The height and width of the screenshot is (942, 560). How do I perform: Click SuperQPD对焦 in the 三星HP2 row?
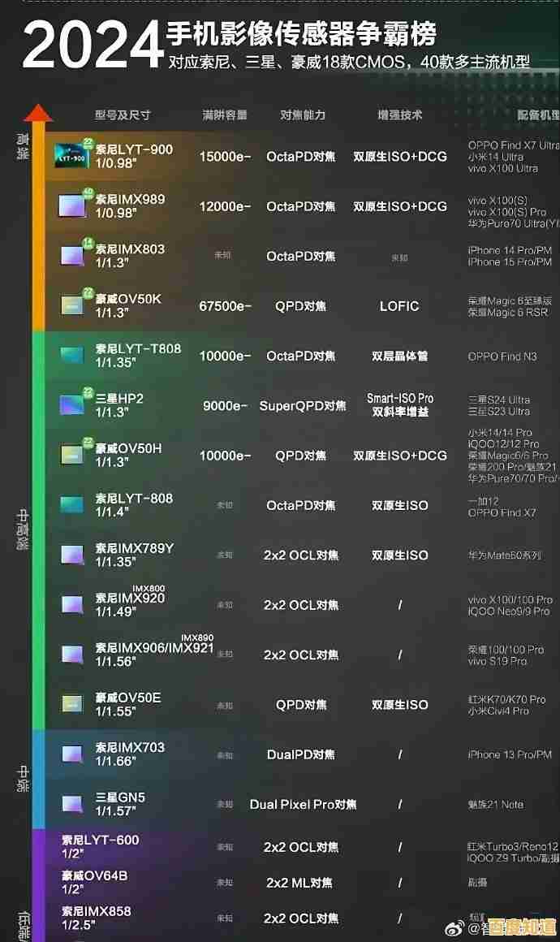303,405
